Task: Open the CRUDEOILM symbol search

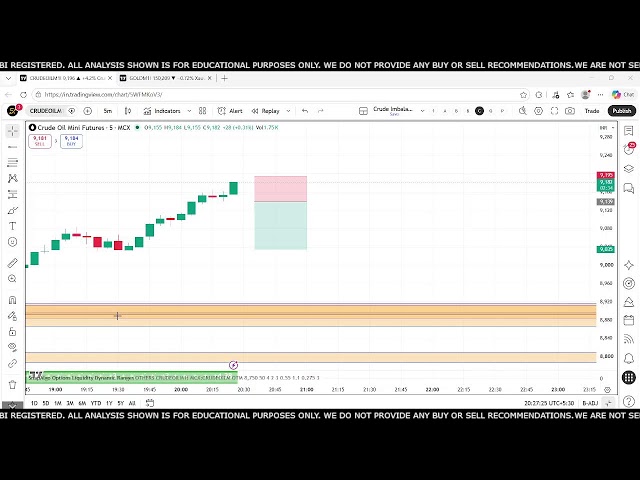Action: click(45, 111)
